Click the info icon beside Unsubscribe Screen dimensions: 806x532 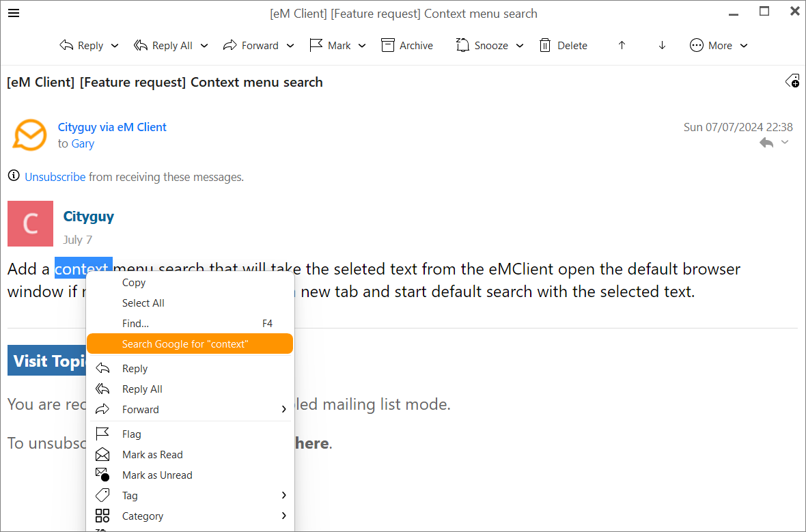[14, 176]
